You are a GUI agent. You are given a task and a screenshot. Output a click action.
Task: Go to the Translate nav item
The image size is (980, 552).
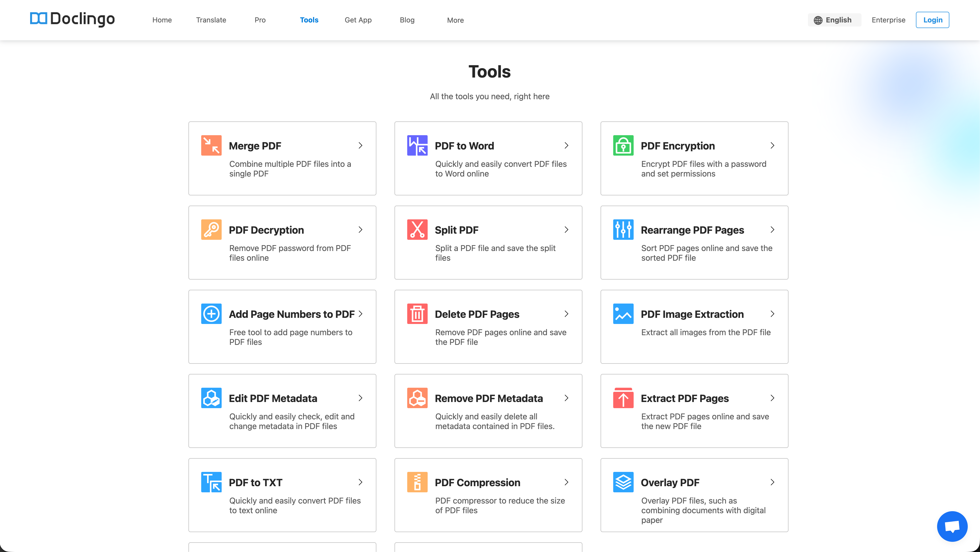point(211,20)
